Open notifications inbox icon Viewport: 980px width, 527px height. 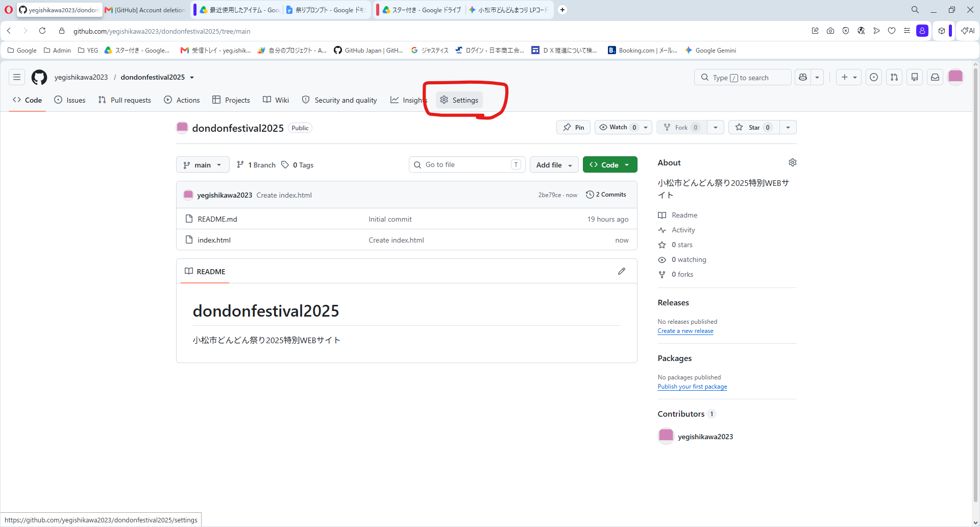click(935, 77)
